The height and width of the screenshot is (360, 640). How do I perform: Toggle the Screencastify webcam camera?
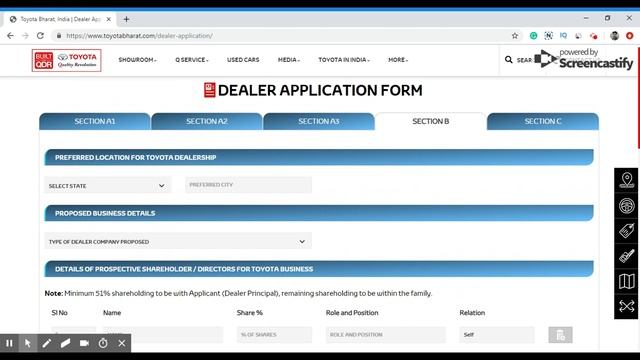(x=84, y=343)
